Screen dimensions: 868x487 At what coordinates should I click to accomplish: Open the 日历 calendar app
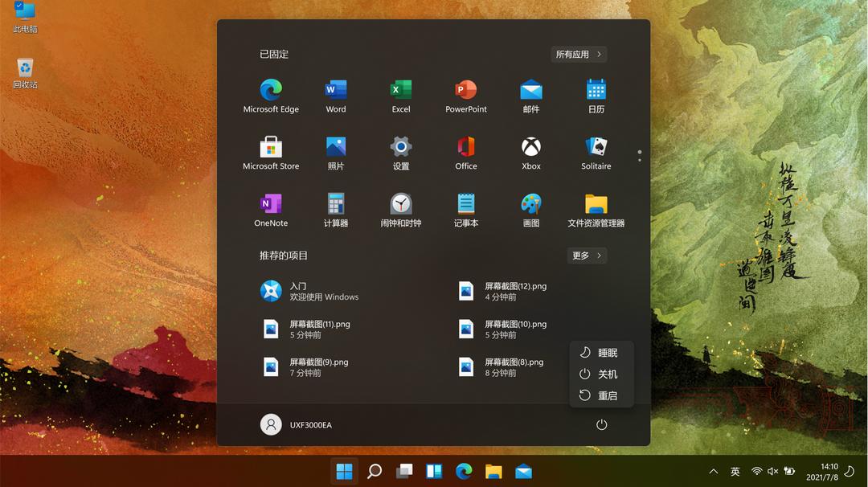[x=596, y=94]
